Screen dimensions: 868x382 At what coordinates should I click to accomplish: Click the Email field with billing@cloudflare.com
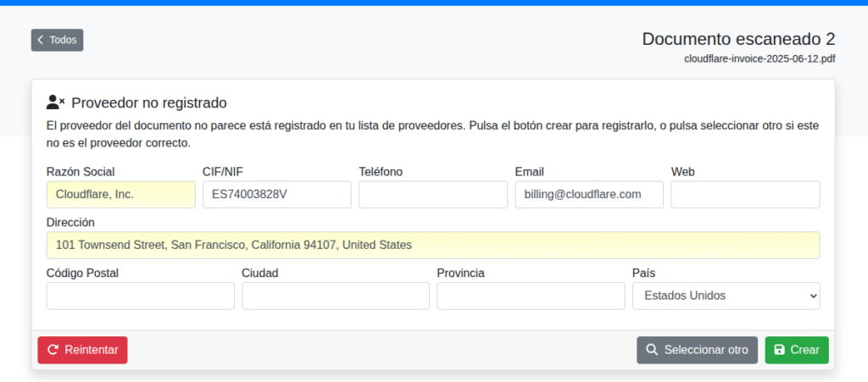click(x=589, y=194)
